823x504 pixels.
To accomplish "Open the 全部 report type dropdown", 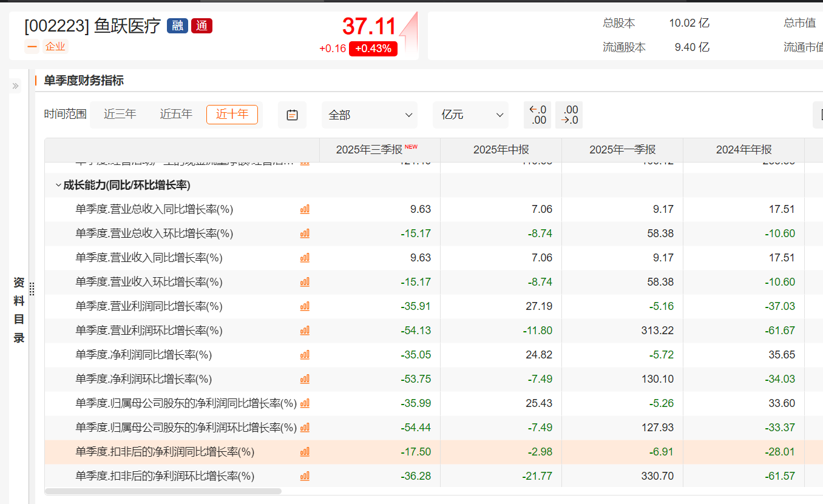I will click(369, 115).
